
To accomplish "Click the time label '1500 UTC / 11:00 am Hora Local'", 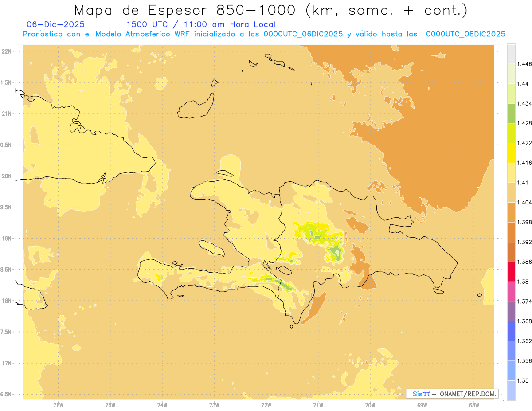I will 201,24.
